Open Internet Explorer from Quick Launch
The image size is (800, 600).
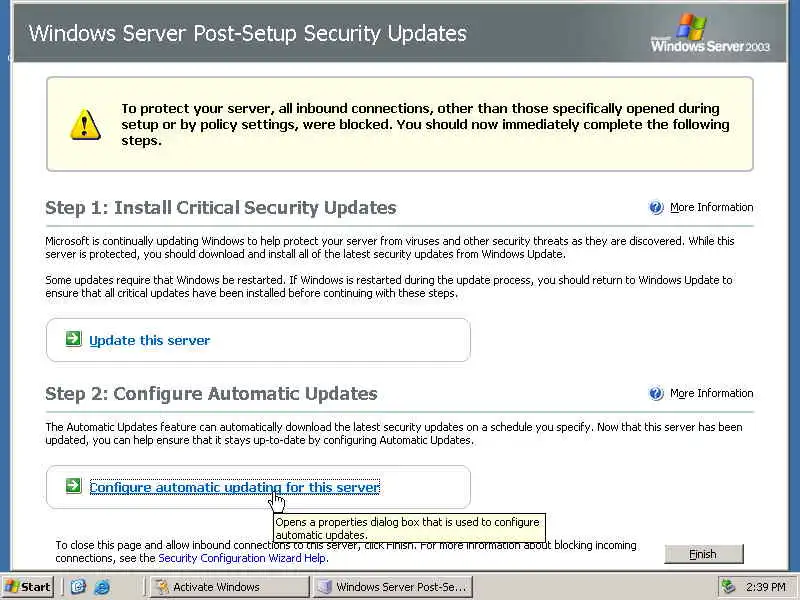point(101,587)
